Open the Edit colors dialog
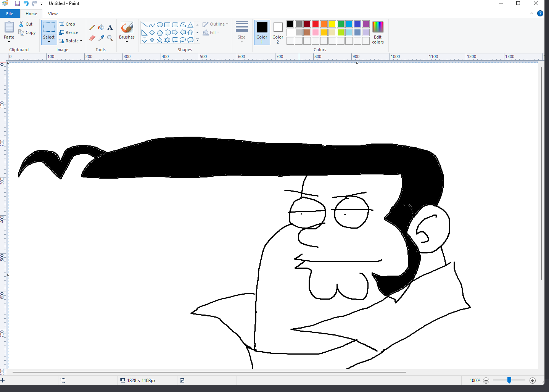The image size is (549, 392). 378,32
